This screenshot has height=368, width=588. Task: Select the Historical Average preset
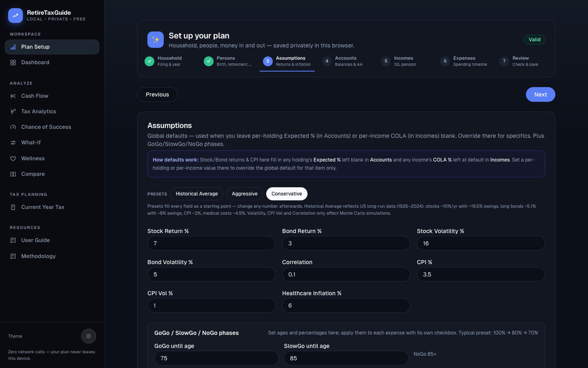coord(197,194)
